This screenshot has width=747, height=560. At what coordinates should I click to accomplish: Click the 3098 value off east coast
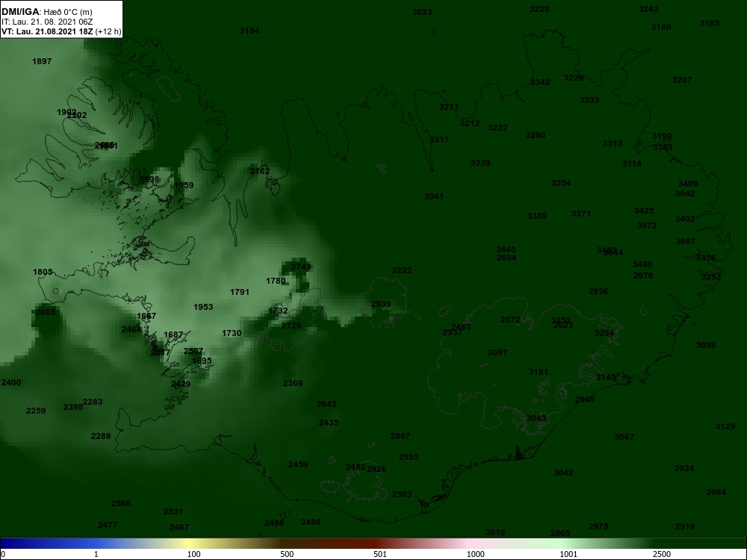(706, 345)
